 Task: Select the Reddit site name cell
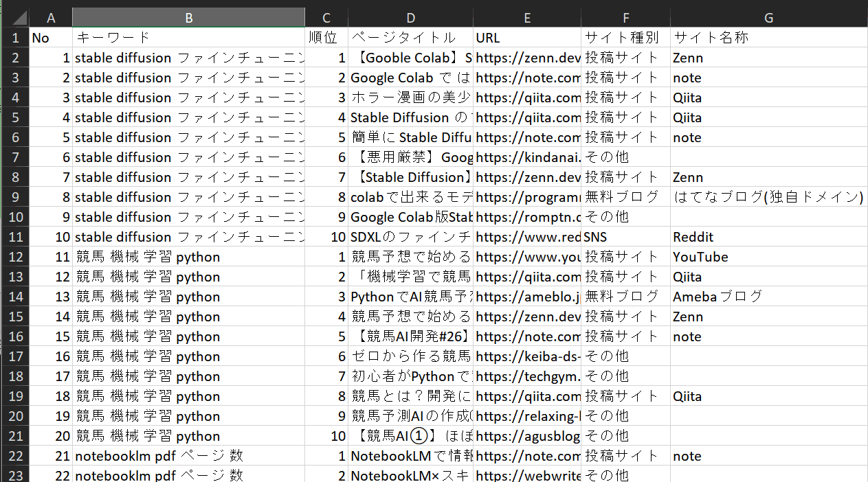[x=769, y=237]
